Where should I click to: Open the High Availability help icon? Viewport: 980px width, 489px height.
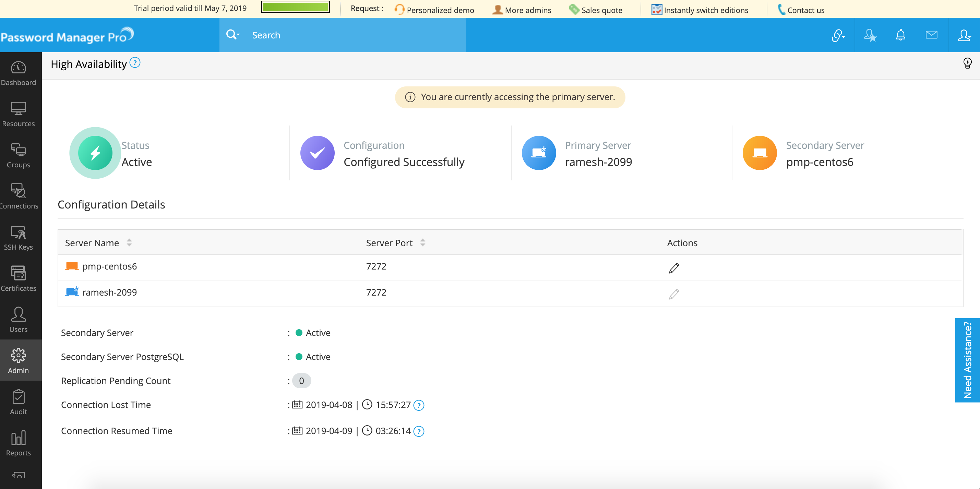pyautogui.click(x=135, y=62)
